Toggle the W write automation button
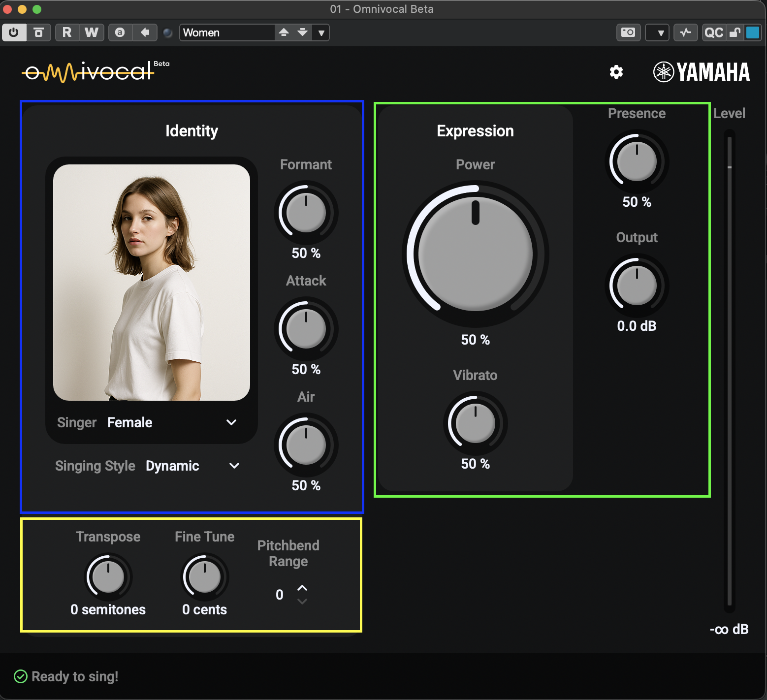The height and width of the screenshot is (700, 767). click(91, 32)
